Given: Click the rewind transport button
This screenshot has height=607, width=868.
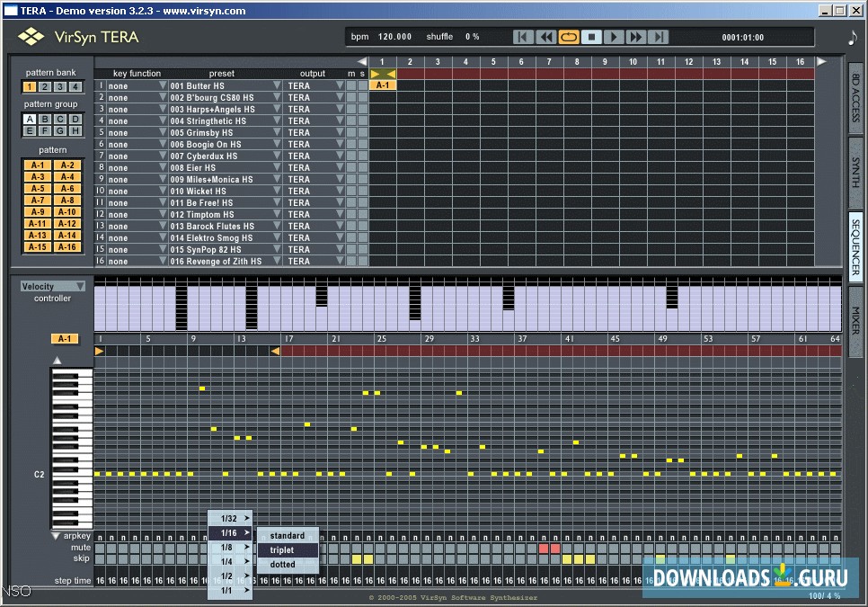Looking at the screenshot, I should 546,37.
